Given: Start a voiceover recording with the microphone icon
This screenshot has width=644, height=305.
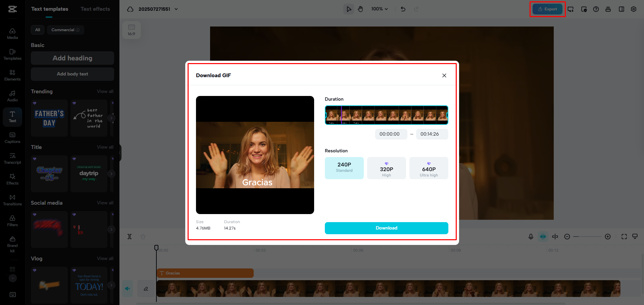Looking at the screenshot, I should [x=531, y=237].
